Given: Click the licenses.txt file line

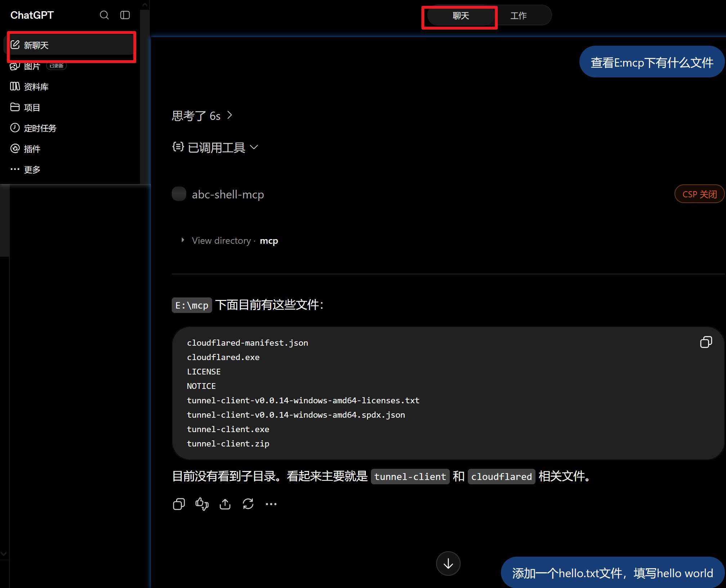Looking at the screenshot, I should point(303,400).
